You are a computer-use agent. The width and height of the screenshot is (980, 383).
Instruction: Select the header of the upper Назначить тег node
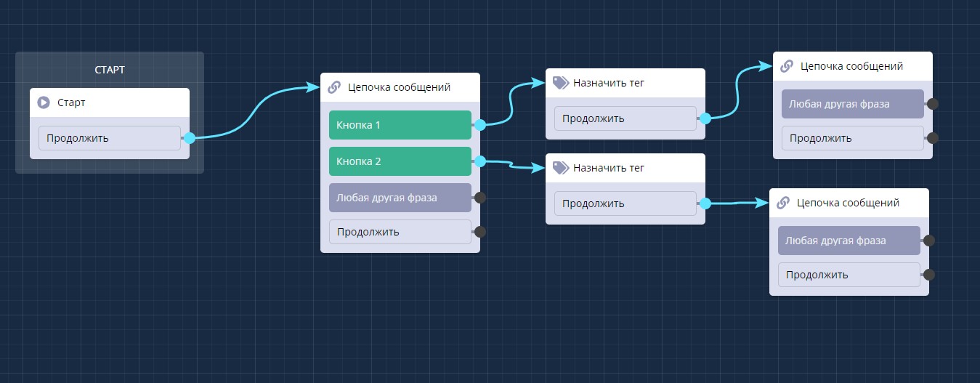coord(625,83)
